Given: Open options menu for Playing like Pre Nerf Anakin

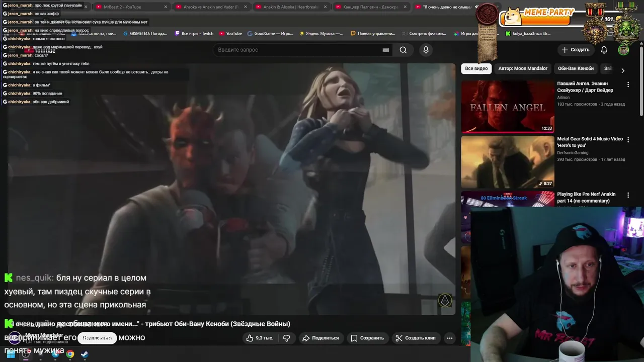Looking at the screenshot, I should 628,195.
